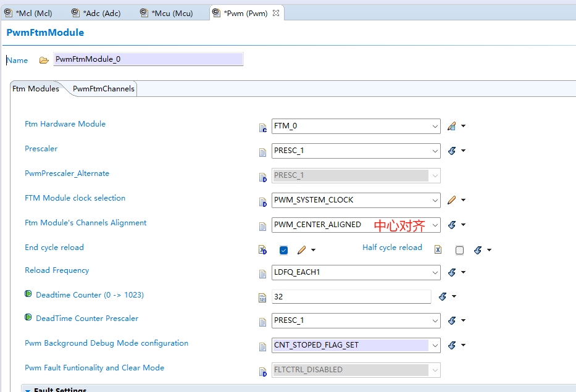Click the FTM clock selection pencil icon

tap(451, 200)
